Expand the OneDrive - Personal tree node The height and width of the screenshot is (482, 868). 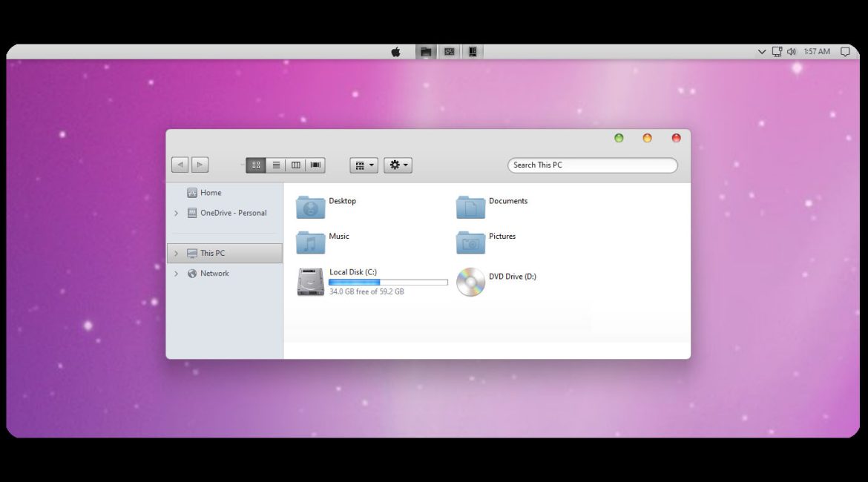pos(176,214)
